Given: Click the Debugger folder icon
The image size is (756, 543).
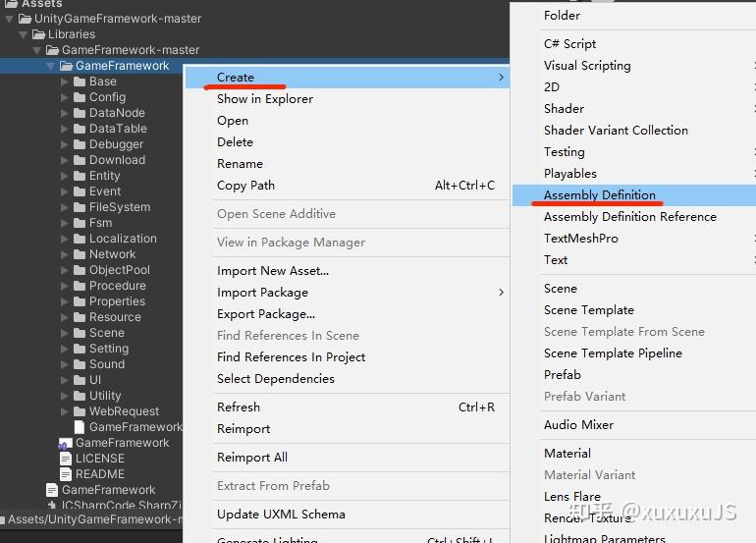Looking at the screenshot, I should tap(80, 144).
